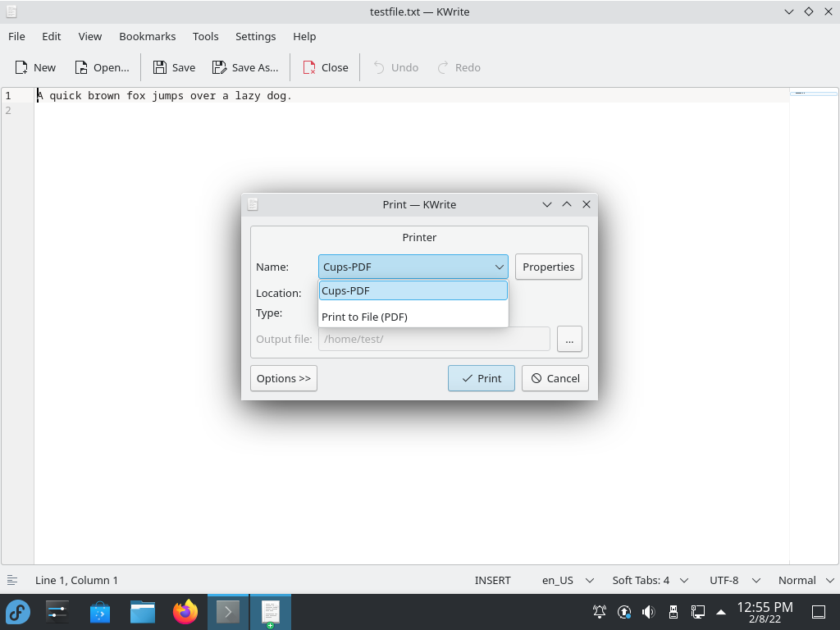Viewport: 840px width, 630px height.
Task: Open System Settings from the taskbar
Action: click(57, 612)
